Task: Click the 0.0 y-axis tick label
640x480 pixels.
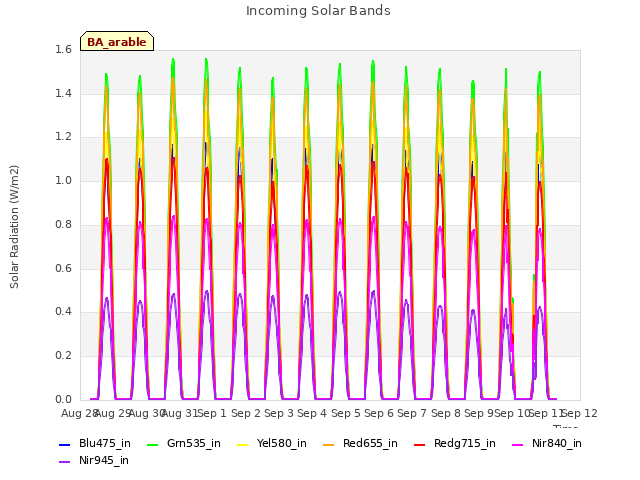Action: pos(63,399)
